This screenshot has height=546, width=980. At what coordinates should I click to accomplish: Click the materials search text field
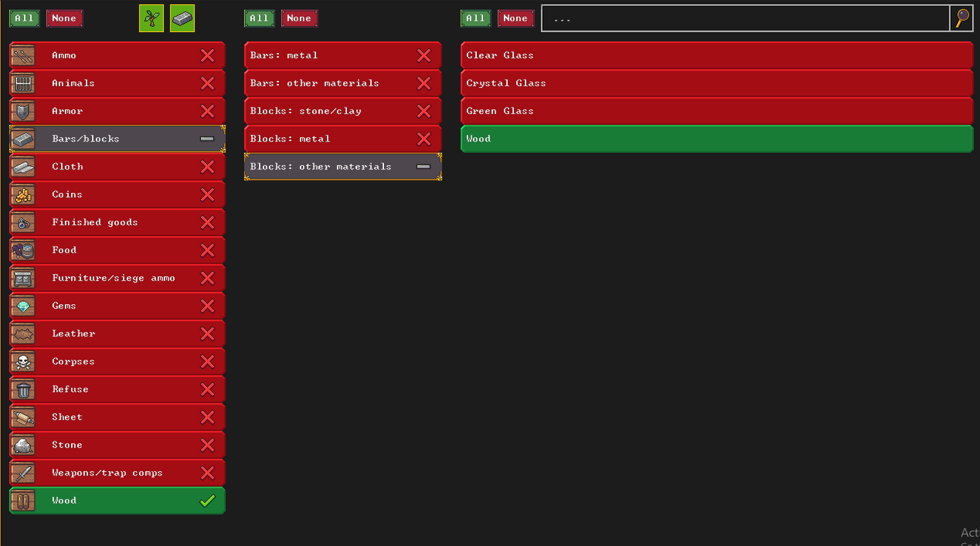tap(746, 19)
